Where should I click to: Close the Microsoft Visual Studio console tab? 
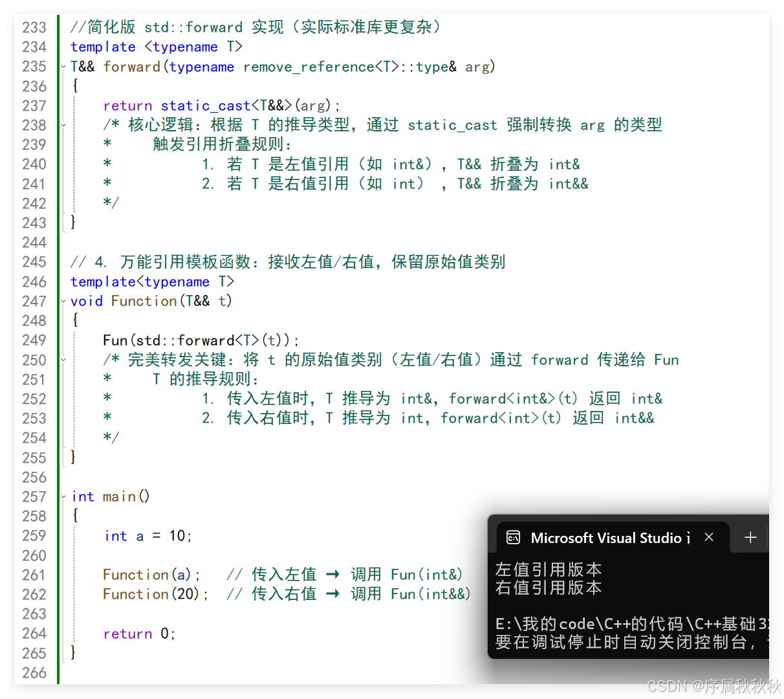click(x=709, y=537)
